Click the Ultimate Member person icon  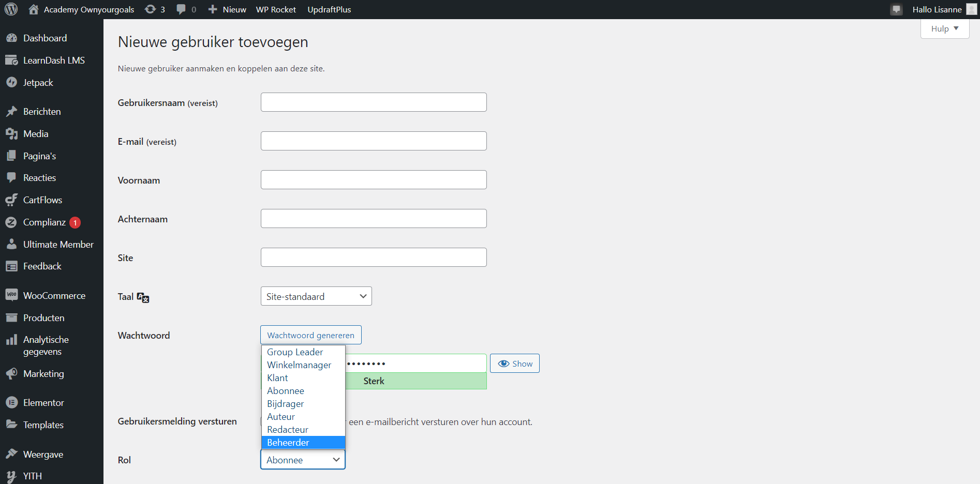tap(11, 245)
